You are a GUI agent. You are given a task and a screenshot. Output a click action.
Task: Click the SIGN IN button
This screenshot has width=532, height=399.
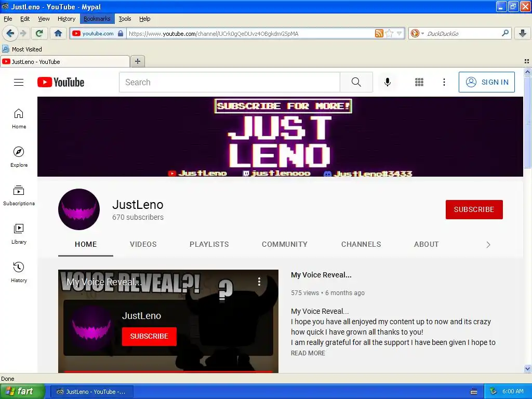pos(486,82)
